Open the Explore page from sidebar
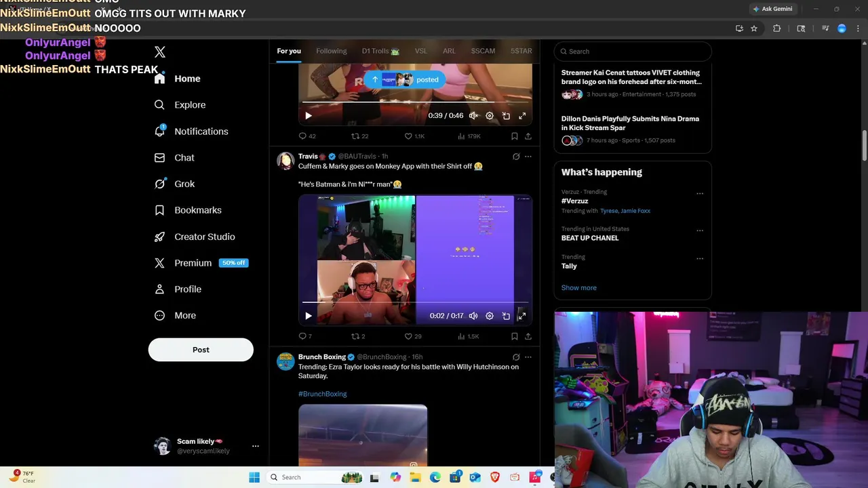This screenshot has height=488, width=868. [180, 105]
